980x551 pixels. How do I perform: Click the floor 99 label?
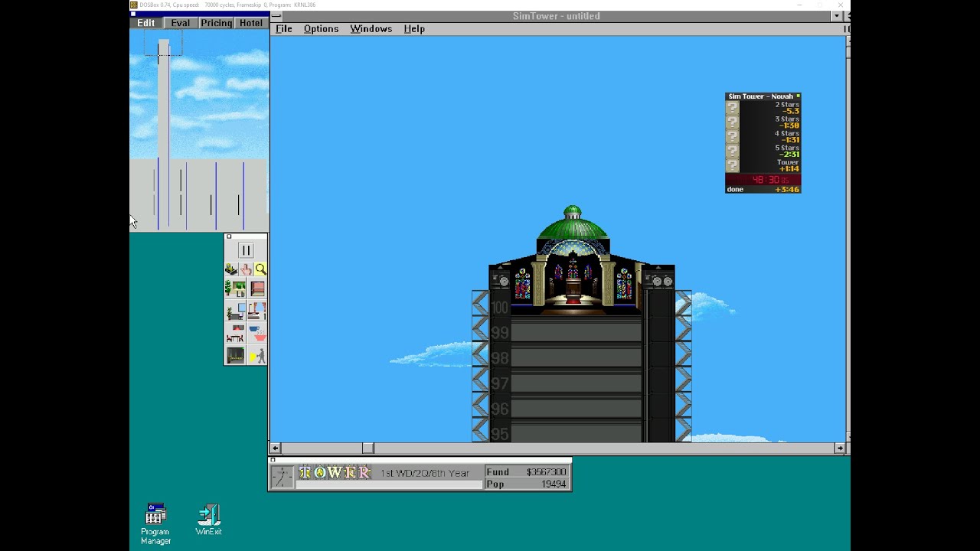click(x=500, y=333)
